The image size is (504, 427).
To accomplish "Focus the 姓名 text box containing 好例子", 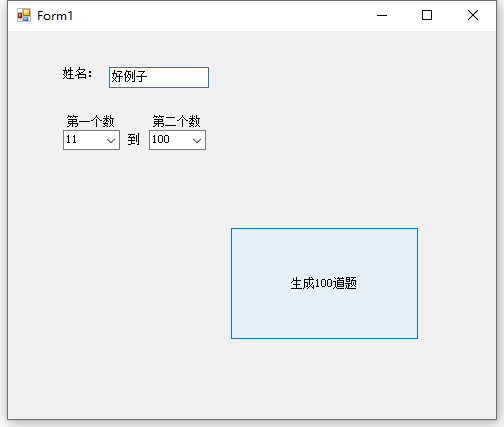I will tap(159, 77).
